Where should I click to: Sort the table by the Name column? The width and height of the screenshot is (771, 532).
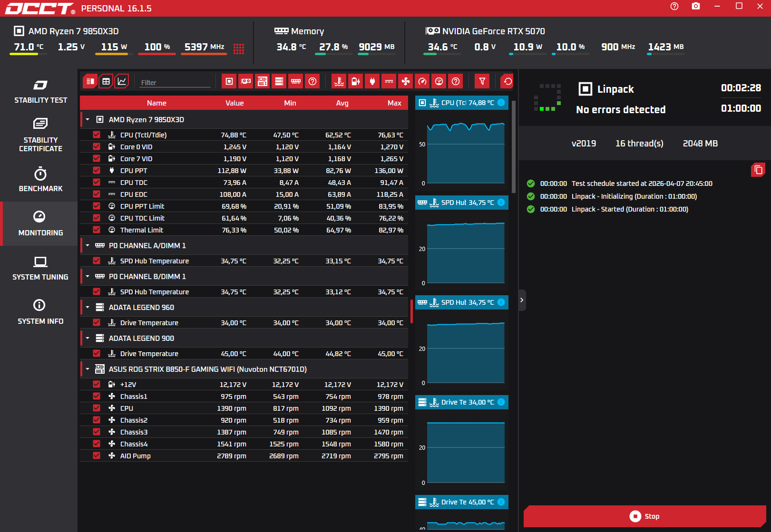point(156,103)
